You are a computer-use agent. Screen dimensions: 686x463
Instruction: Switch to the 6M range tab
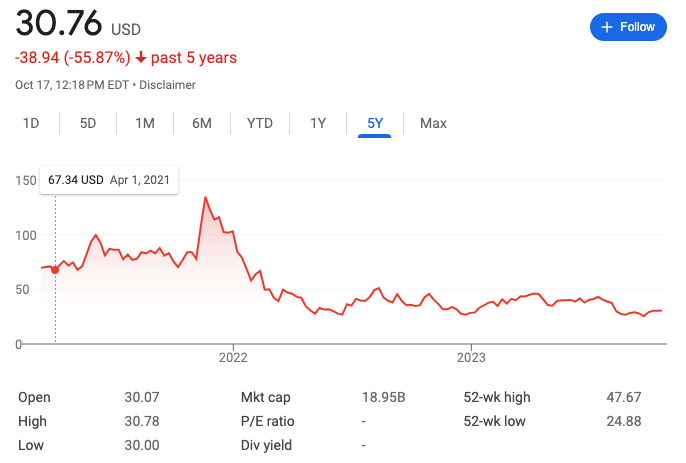pos(202,123)
